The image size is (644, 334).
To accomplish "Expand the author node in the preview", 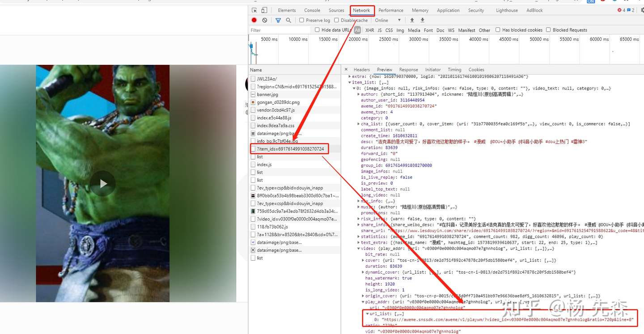I will tap(359, 94).
